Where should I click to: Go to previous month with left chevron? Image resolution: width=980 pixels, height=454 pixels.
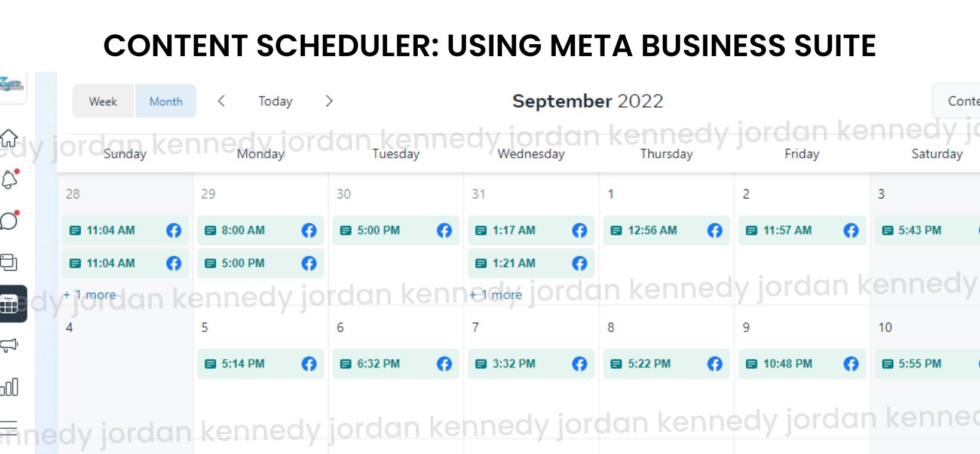[x=221, y=101]
